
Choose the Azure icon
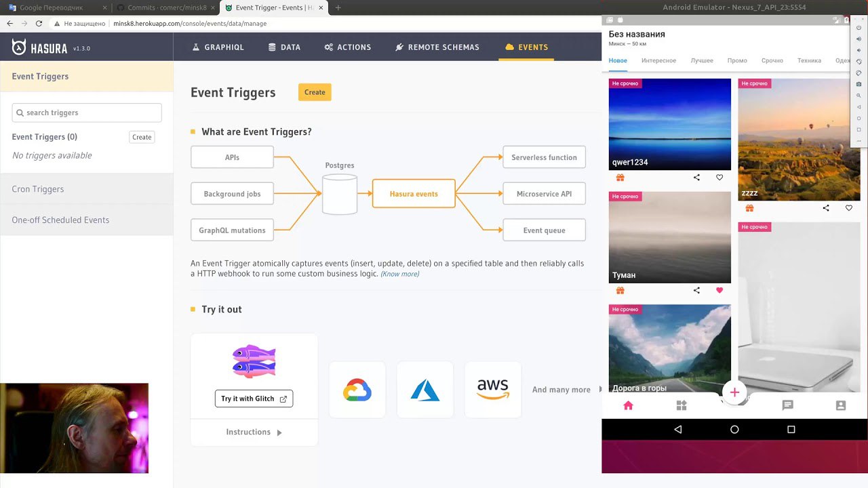pos(425,390)
